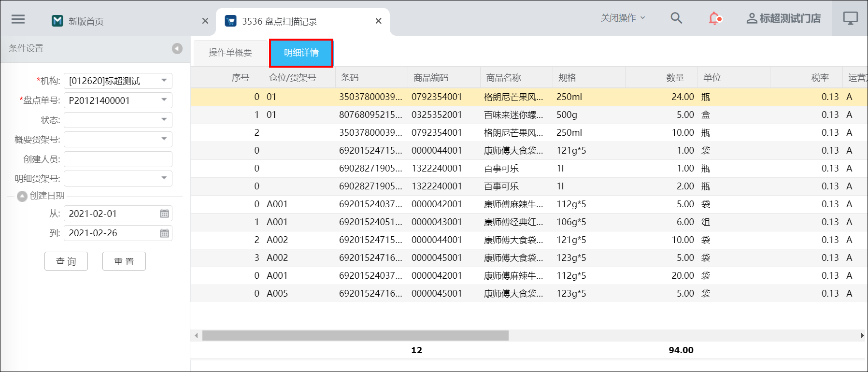Open the hamburger main menu
The width and height of the screenshot is (868, 372).
(18, 19)
